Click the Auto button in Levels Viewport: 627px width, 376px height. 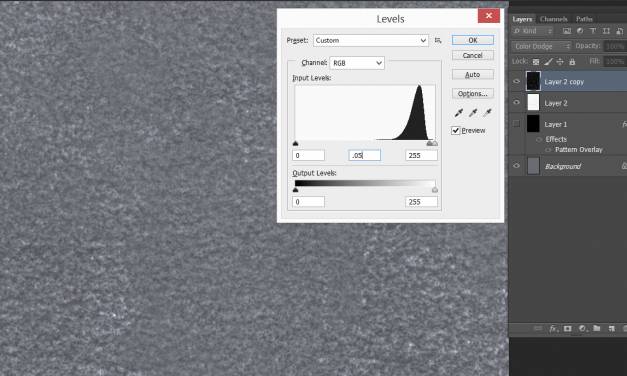pos(473,74)
